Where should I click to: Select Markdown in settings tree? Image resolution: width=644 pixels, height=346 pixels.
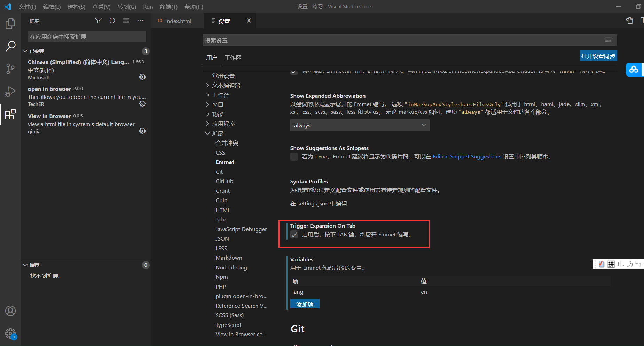click(229, 258)
